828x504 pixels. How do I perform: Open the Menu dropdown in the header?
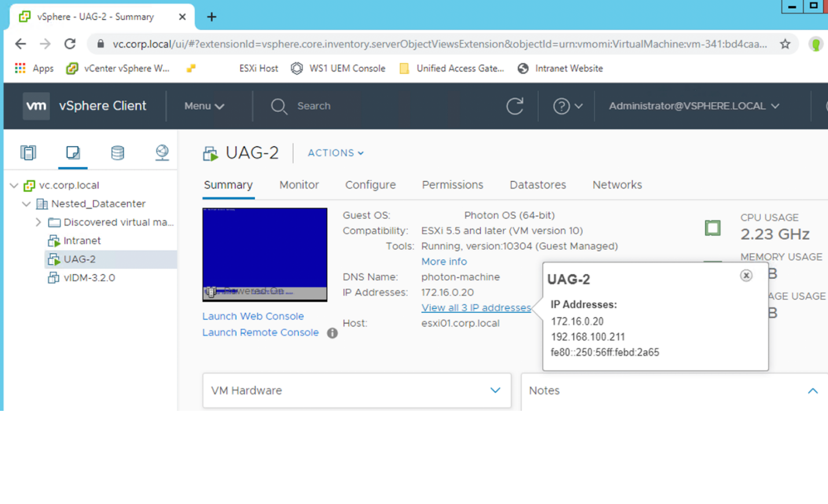[x=204, y=106]
